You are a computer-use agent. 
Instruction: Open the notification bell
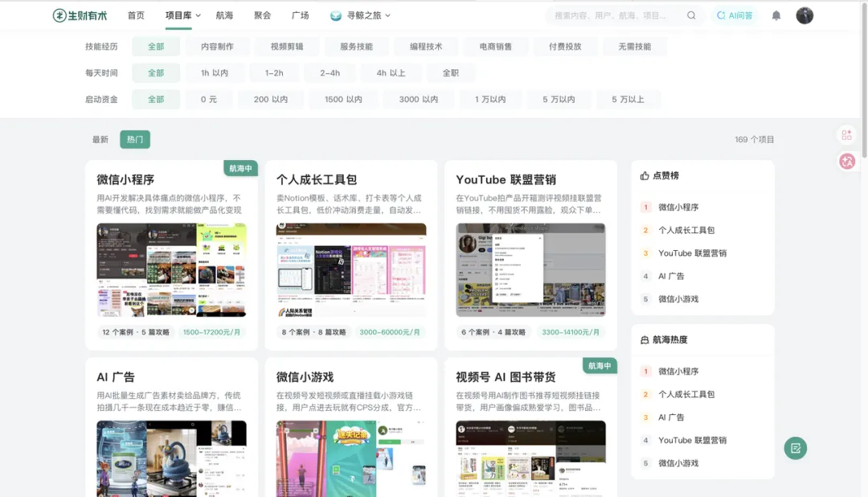776,15
